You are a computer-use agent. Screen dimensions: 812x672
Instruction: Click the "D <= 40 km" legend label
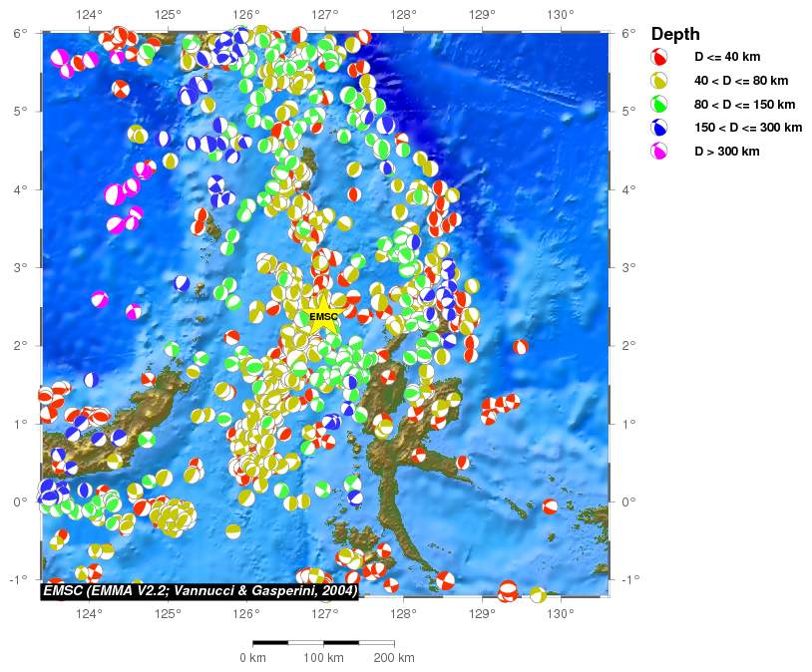click(727, 58)
